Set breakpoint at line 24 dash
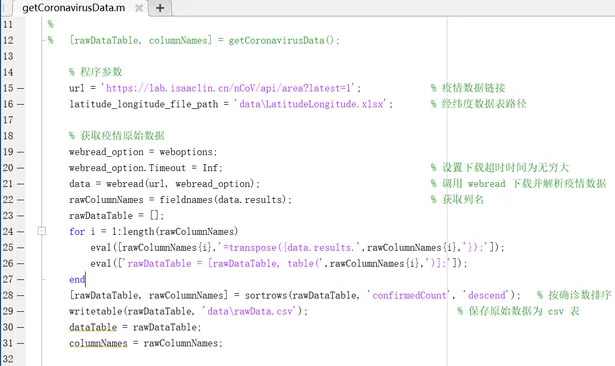 coord(20,231)
